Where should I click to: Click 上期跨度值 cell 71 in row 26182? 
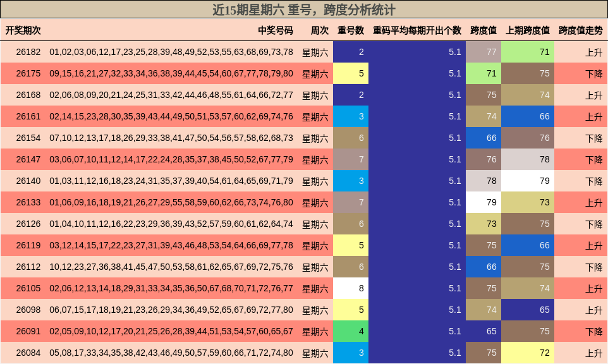coord(527,52)
